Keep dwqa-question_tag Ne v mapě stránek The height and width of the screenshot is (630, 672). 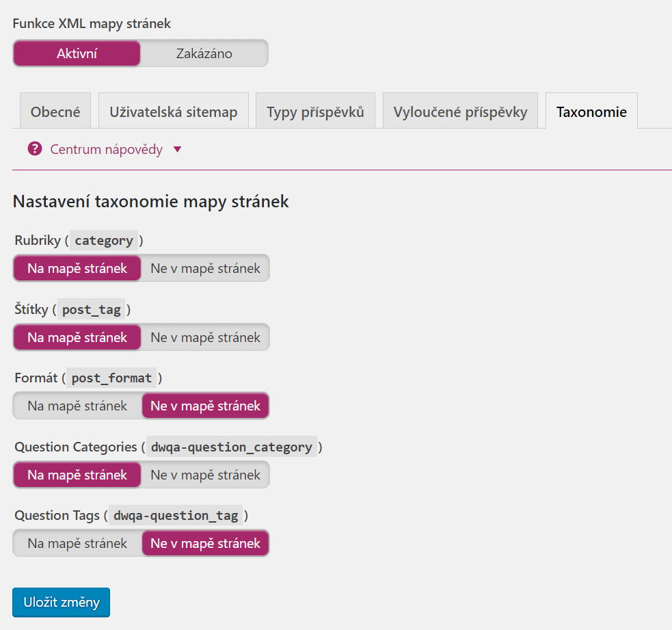pyautogui.click(x=205, y=543)
